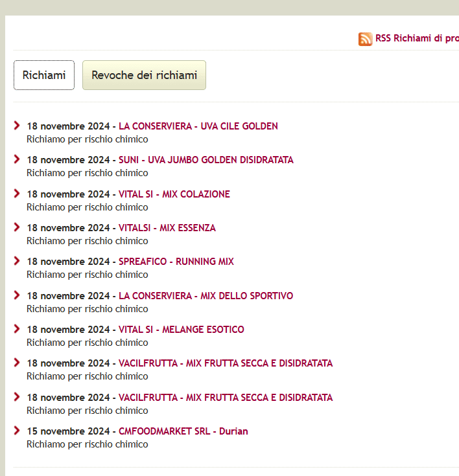Viewport: 459px width, 476px height.
Task: Open VITAL SI - MELANGE ESOTICO recall
Action: 182,330
